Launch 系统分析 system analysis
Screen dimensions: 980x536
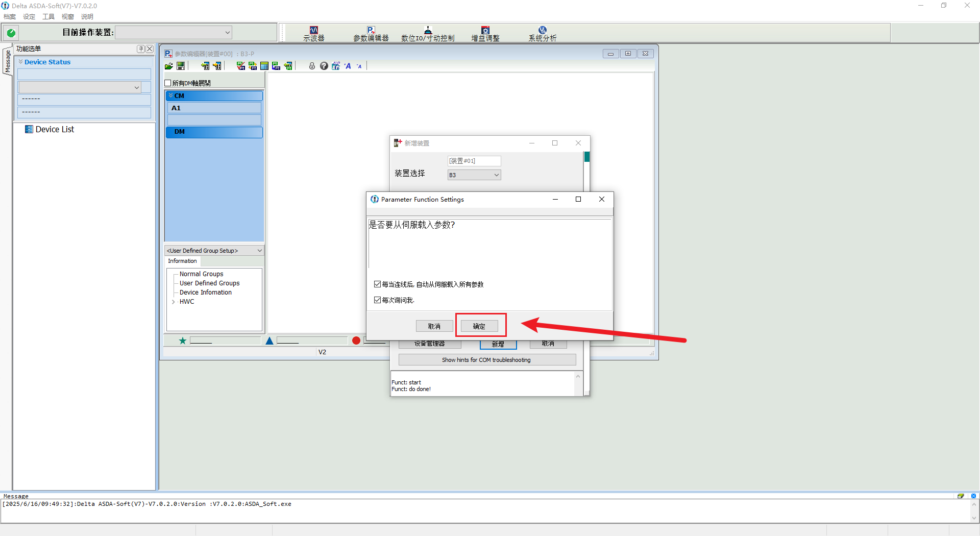[542, 34]
